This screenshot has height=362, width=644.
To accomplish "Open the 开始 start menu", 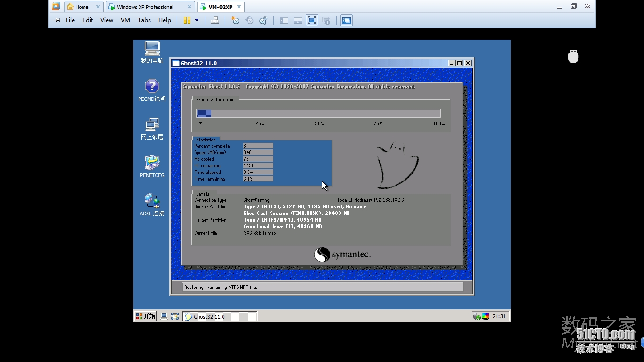I will coord(145,316).
